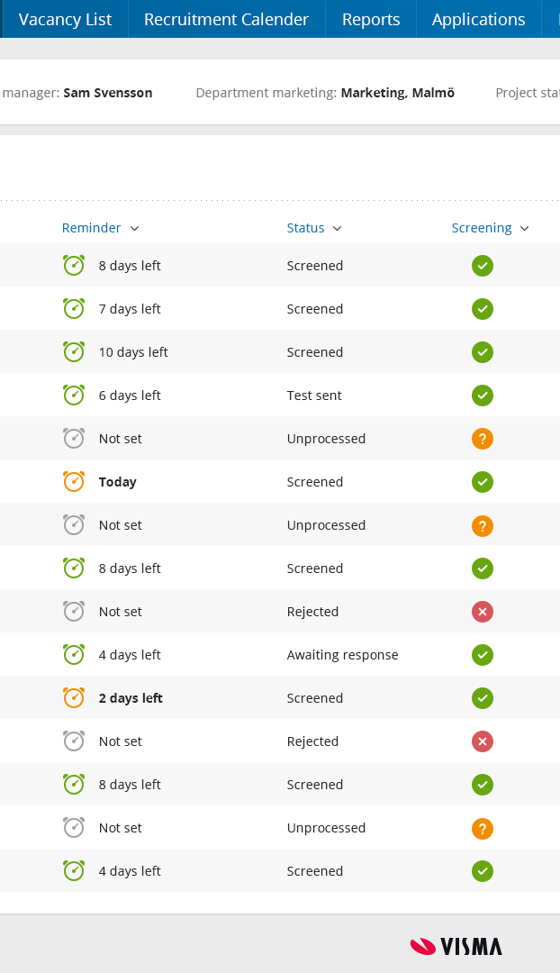The image size is (560, 973).
Task: Click the green alarm icon for 10 days left
Action: [x=74, y=352]
